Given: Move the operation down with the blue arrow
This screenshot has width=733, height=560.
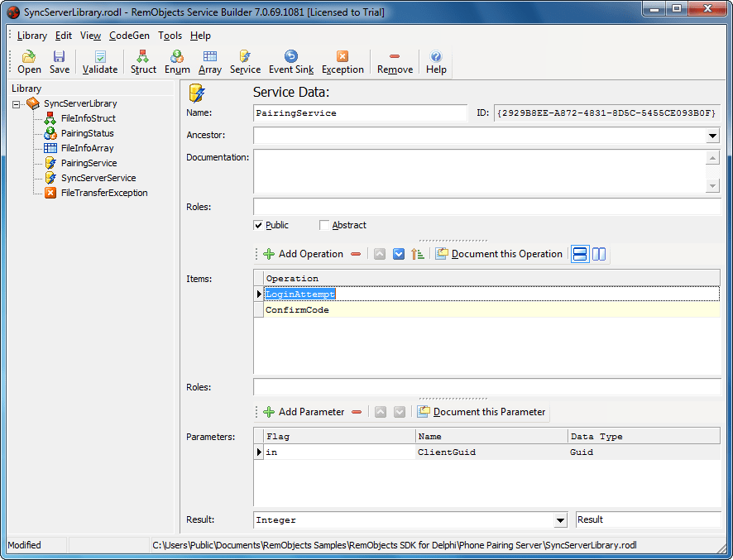Looking at the screenshot, I should coord(398,254).
